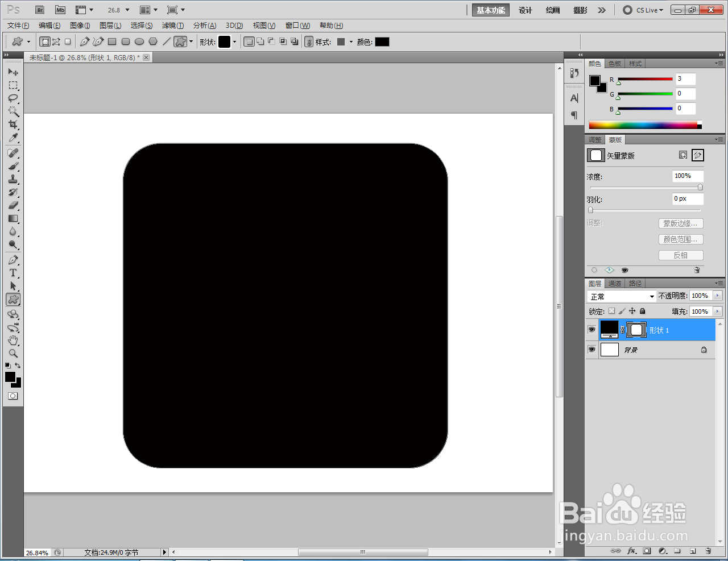This screenshot has height=561, width=728.
Task: Open the blend mode 正常 dropdown
Action: [622, 296]
